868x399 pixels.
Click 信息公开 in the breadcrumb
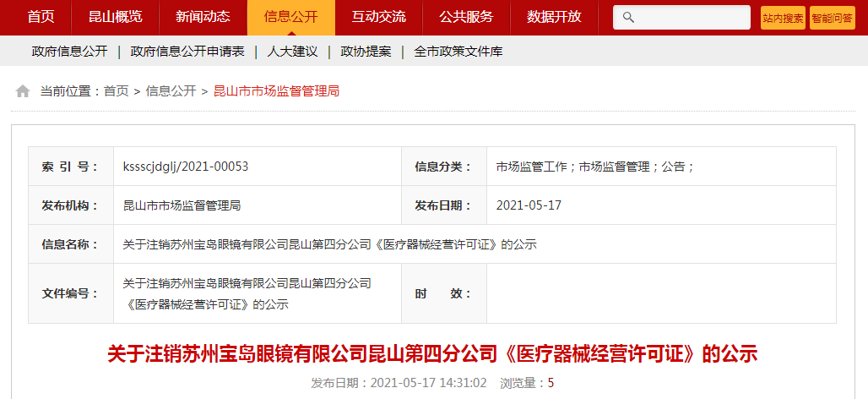click(171, 91)
